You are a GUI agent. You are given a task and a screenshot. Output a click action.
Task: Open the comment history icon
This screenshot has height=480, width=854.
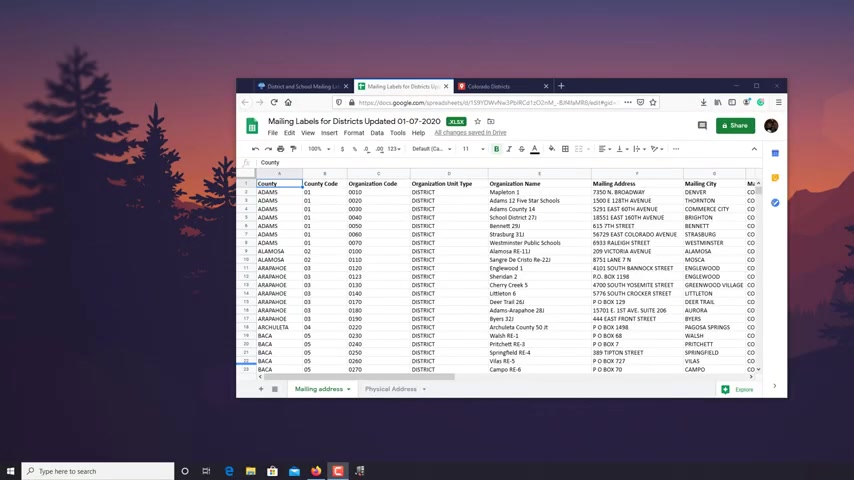coord(702,126)
